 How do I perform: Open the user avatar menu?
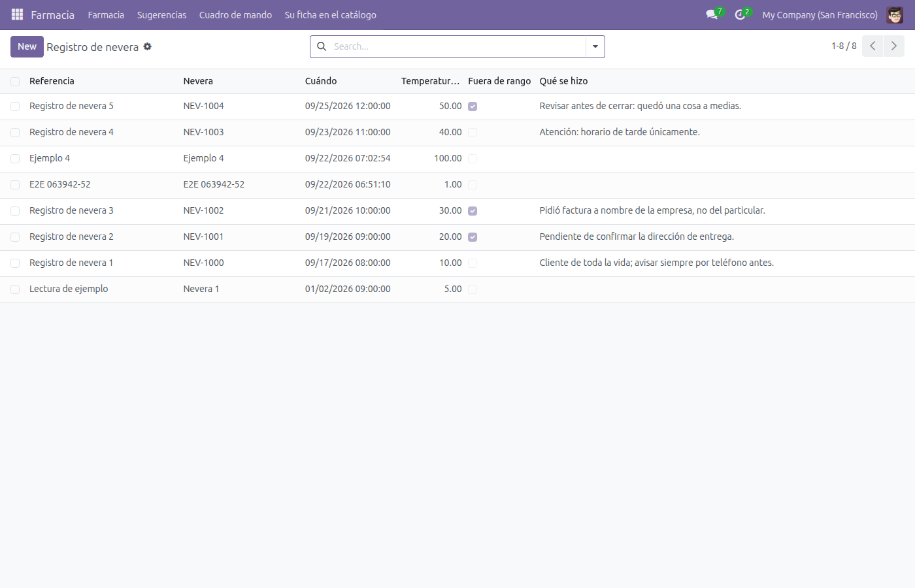pos(895,14)
